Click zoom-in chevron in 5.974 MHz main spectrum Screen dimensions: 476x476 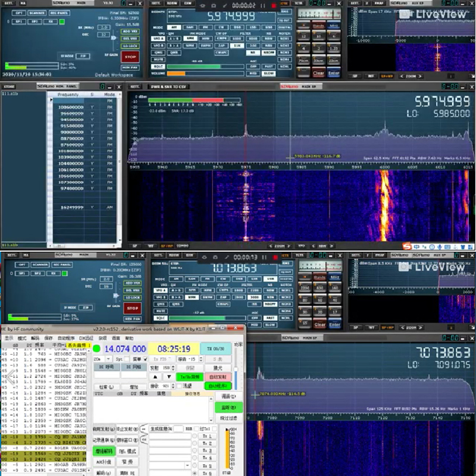pos(289,246)
